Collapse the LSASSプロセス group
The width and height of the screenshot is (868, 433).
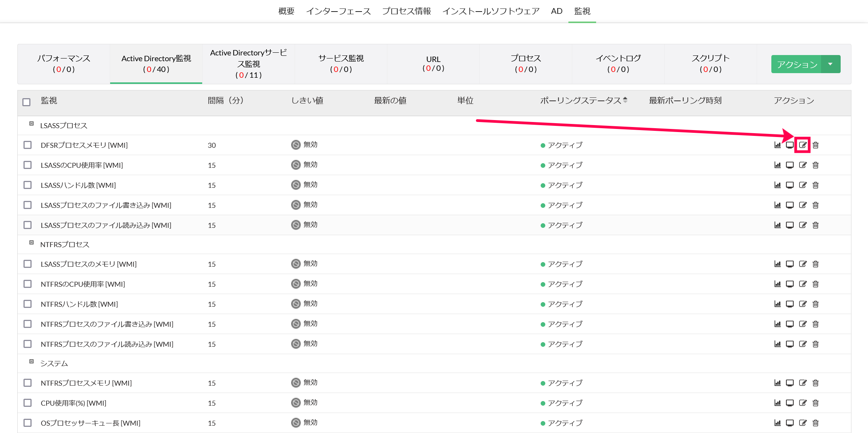(32, 124)
